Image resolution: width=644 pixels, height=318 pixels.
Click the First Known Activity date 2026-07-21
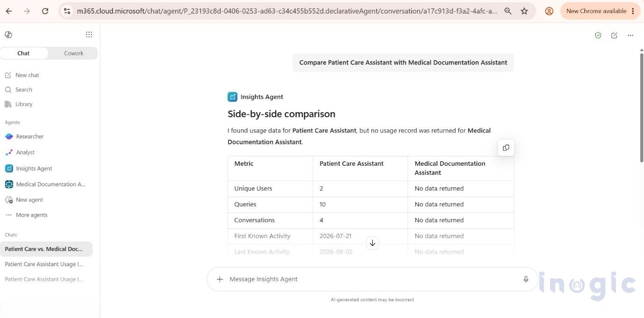(336, 236)
